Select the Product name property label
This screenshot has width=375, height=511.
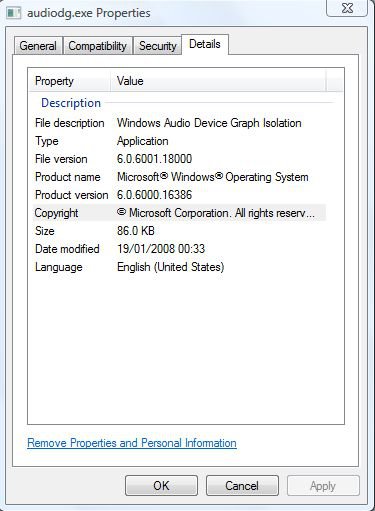click(68, 177)
